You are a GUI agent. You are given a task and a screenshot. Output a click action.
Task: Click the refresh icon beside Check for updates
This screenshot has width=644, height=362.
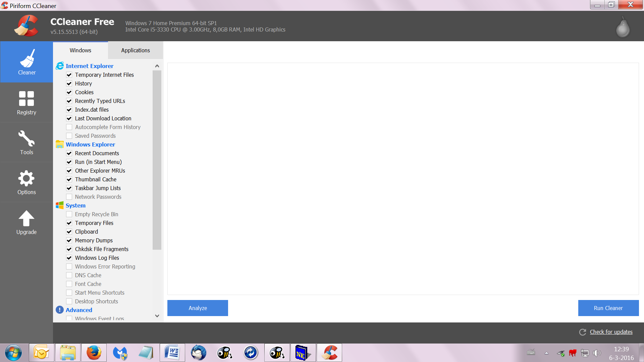tap(583, 332)
